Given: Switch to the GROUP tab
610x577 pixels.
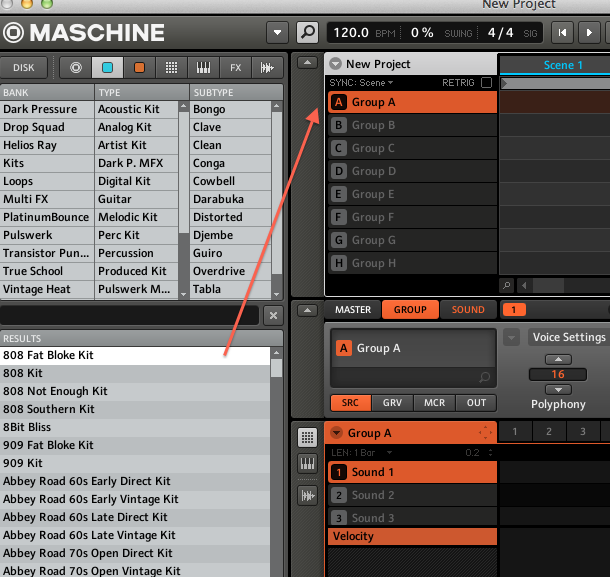Looking at the screenshot, I should (410, 310).
